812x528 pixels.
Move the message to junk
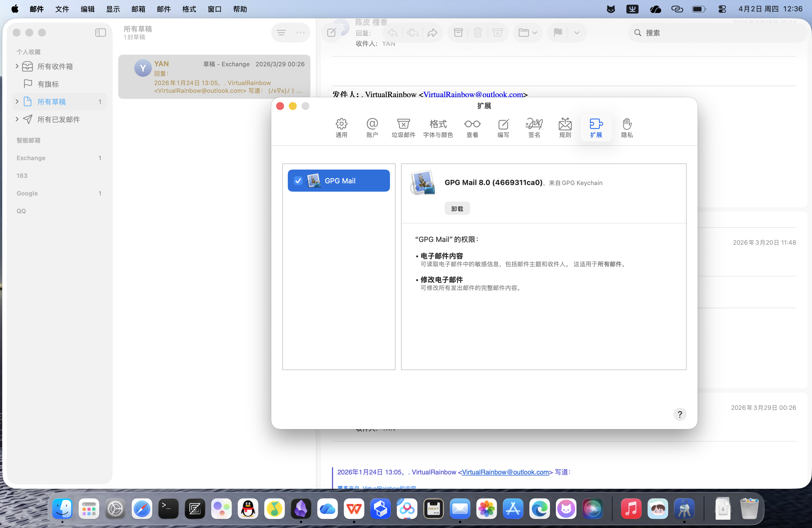click(x=497, y=33)
